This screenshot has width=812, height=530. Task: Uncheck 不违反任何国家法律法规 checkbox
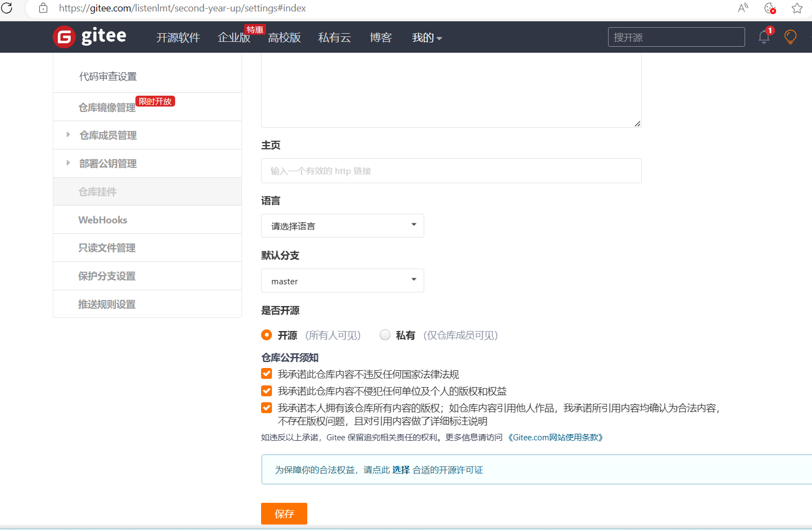point(266,373)
